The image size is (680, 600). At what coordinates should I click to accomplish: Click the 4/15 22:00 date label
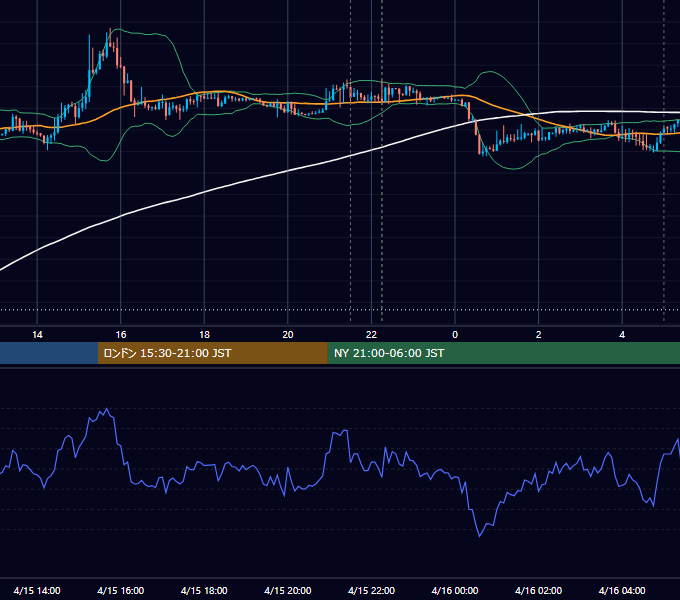pyautogui.click(x=371, y=590)
